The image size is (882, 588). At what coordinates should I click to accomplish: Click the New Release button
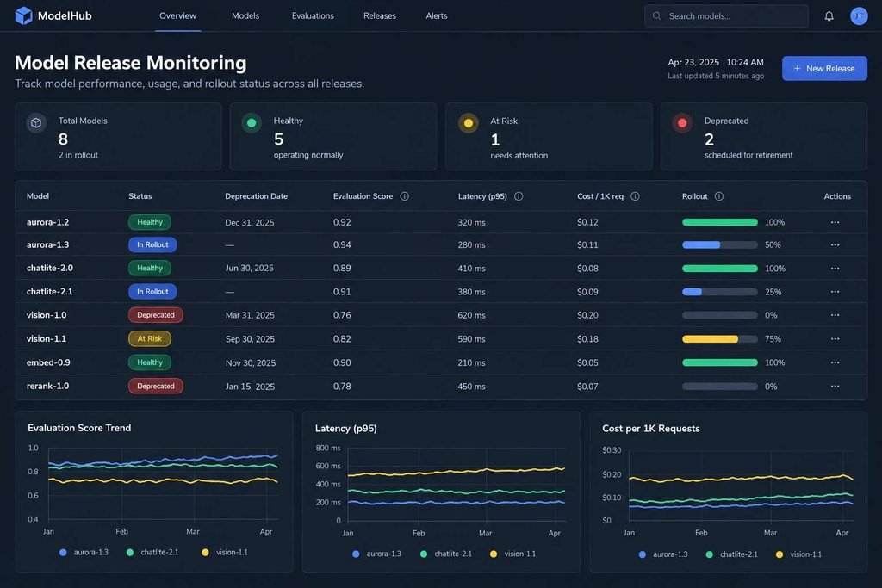[x=824, y=68]
